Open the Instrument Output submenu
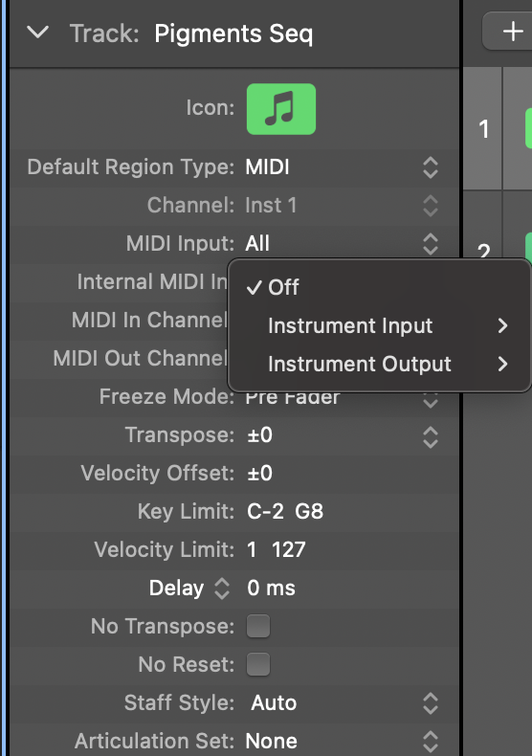The height and width of the screenshot is (756, 532). point(379,364)
